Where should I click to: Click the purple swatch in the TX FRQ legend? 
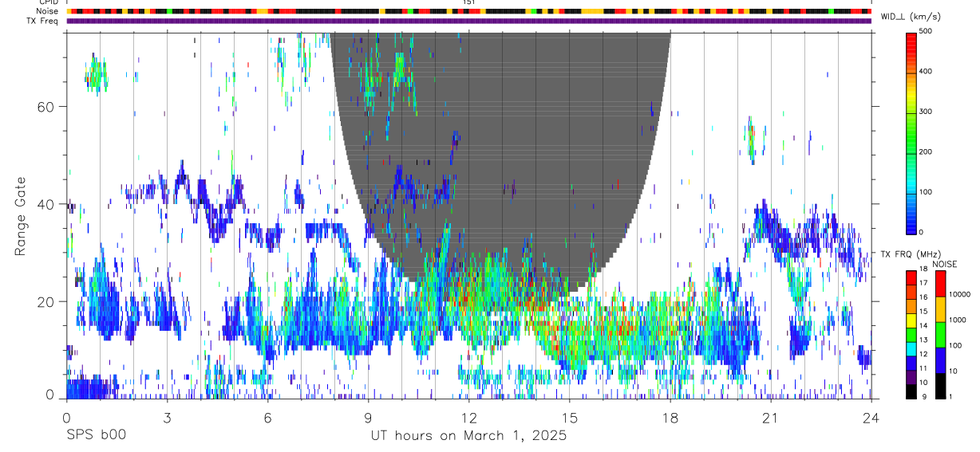(911, 377)
